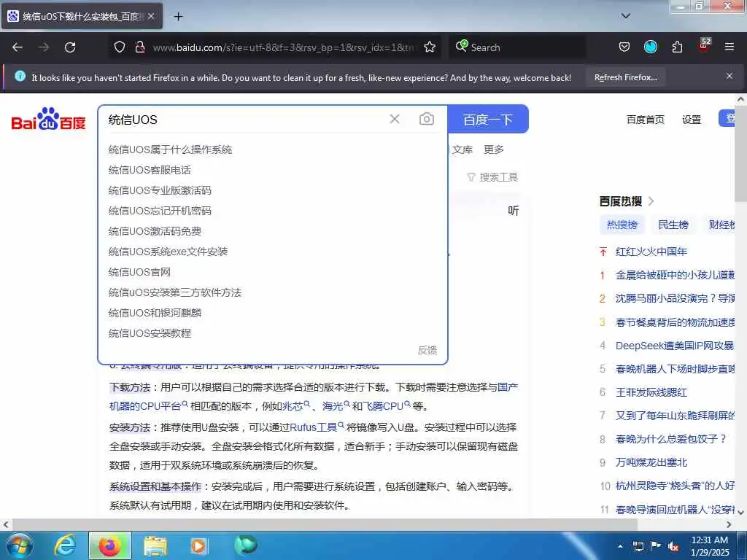This screenshot has width=747, height=560.
Task: Open hot search 春晚为什么总要包饺子？
Action: (671, 439)
